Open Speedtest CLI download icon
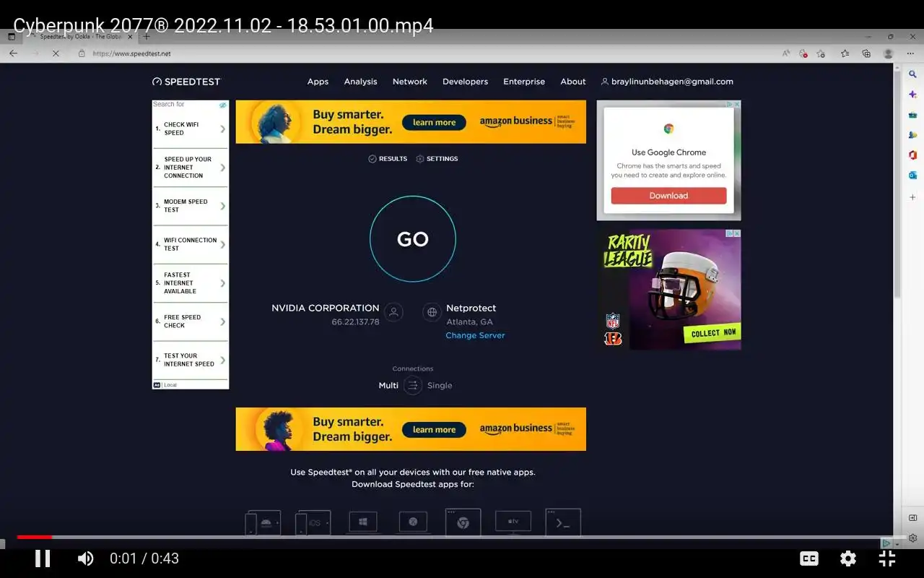 pyautogui.click(x=563, y=522)
